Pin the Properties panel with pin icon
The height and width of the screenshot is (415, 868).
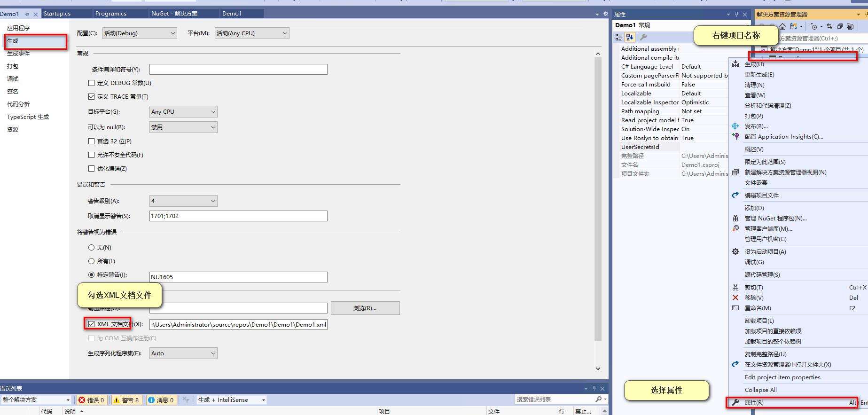click(x=736, y=14)
